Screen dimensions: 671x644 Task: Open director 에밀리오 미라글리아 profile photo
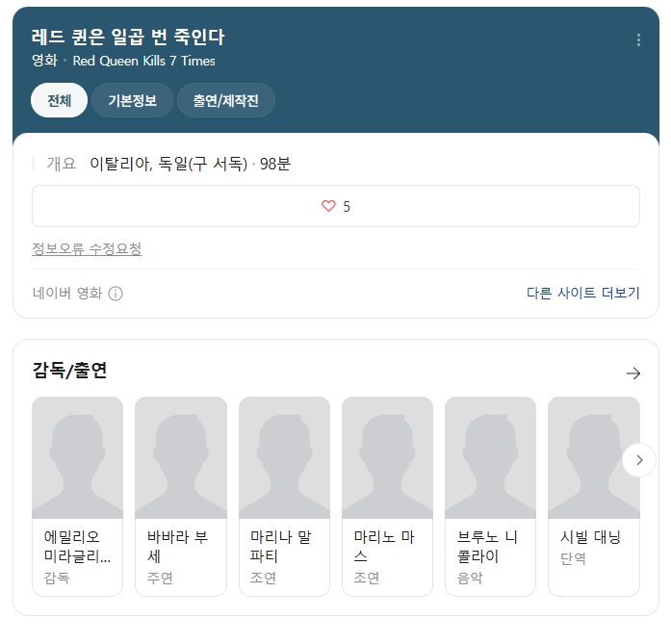click(77, 458)
